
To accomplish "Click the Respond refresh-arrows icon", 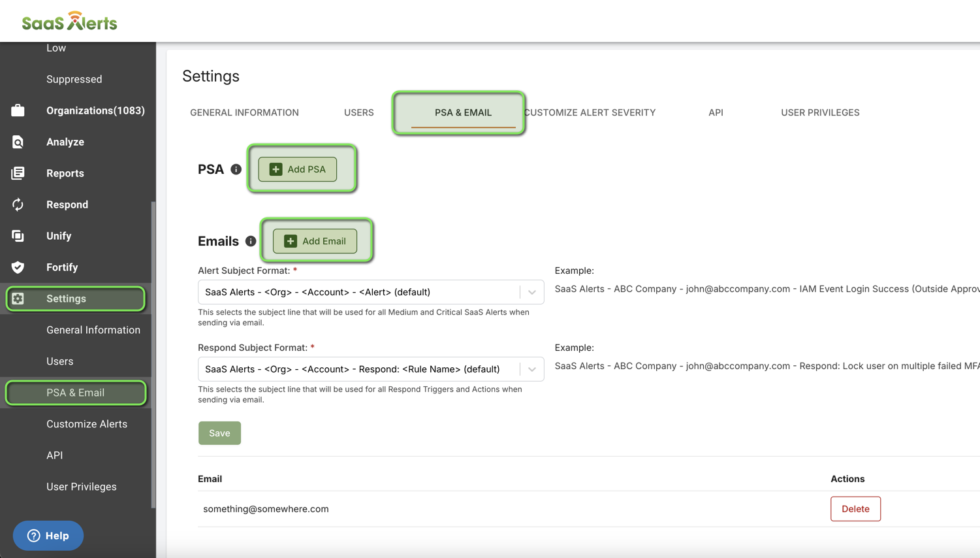I will pos(18,205).
